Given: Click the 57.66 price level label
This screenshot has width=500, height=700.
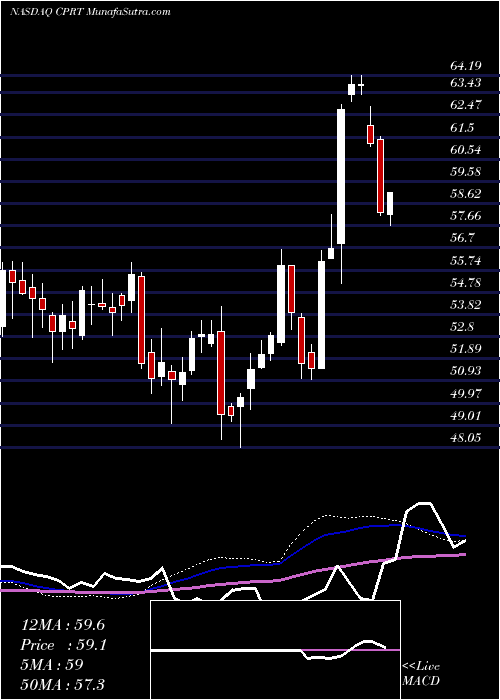Looking at the screenshot, I should coord(466,216).
